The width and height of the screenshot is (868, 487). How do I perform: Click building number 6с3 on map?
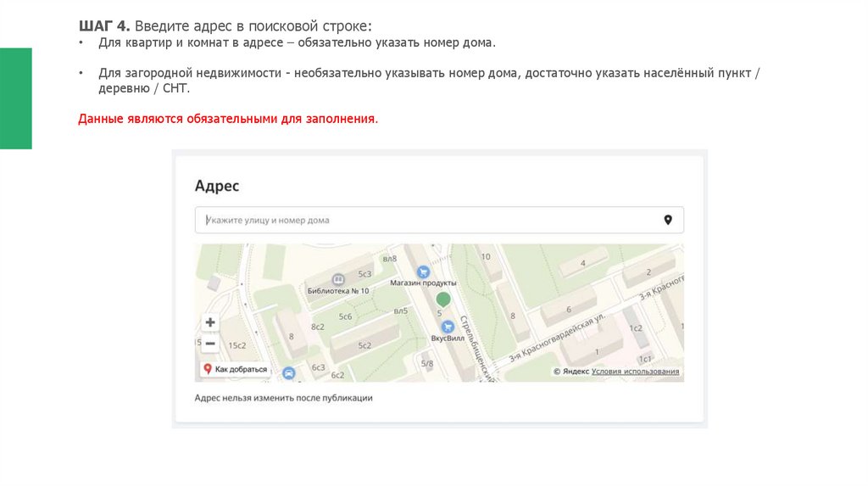pos(319,367)
